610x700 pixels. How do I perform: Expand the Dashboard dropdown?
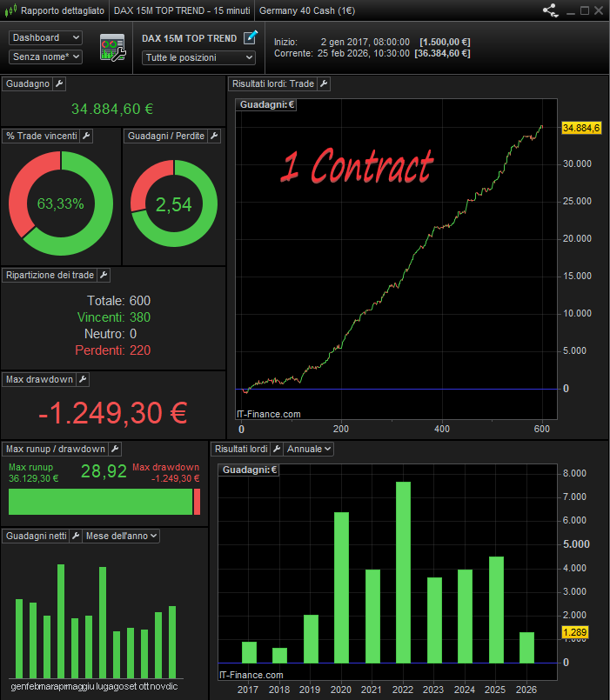pos(45,38)
